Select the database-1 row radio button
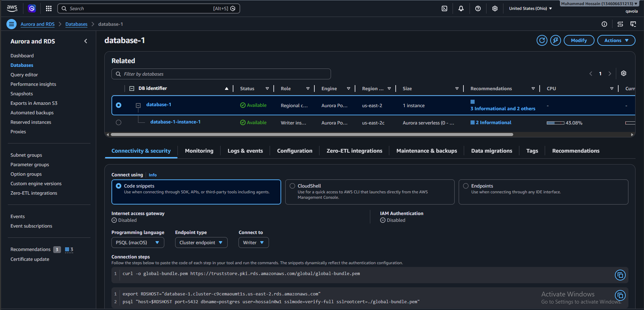 pos(119,105)
